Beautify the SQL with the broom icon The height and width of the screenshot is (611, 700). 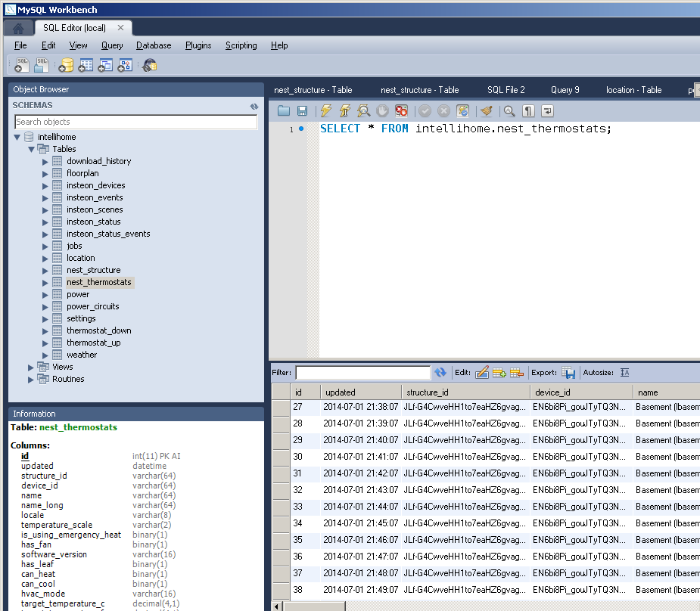[x=487, y=110]
